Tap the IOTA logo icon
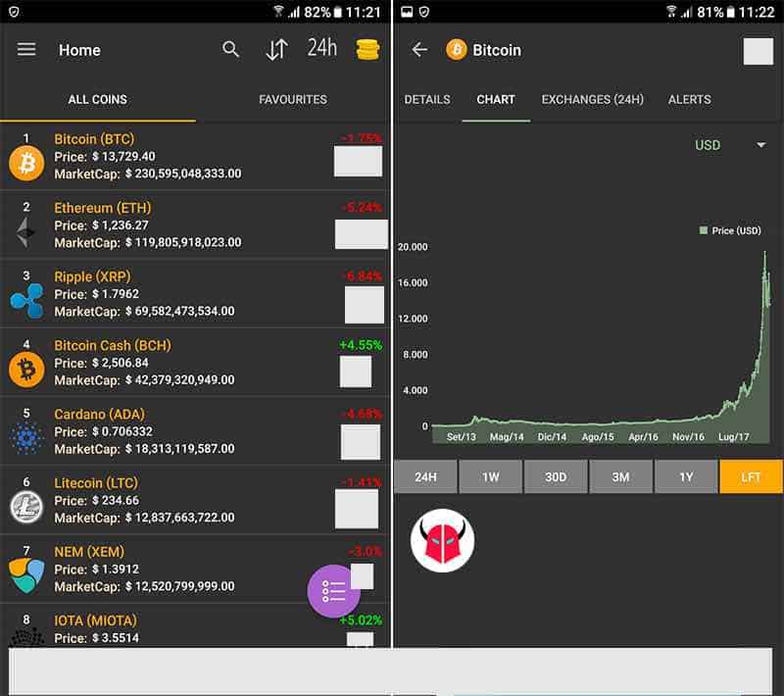This screenshot has height=696, width=784. click(x=27, y=637)
